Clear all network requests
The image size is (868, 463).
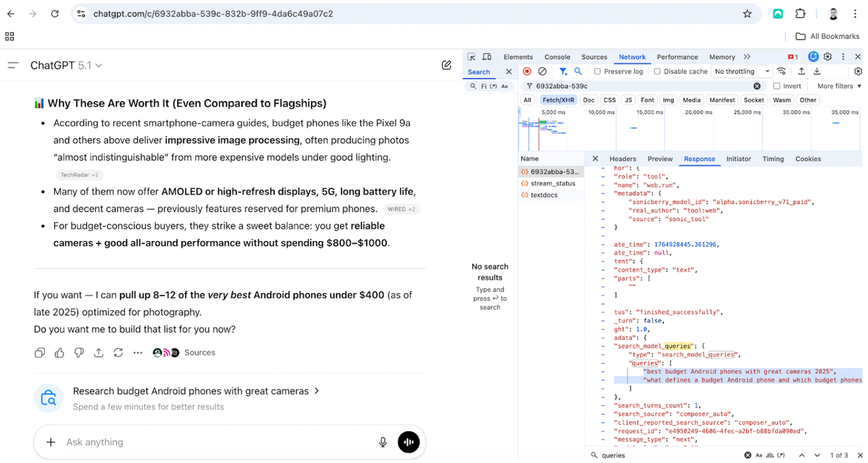click(x=543, y=71)
